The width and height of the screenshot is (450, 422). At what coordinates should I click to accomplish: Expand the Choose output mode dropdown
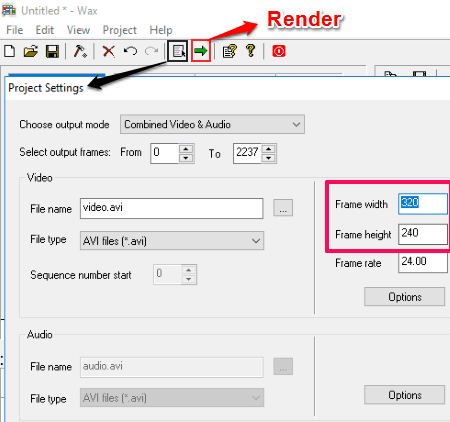tap(212, 124)
